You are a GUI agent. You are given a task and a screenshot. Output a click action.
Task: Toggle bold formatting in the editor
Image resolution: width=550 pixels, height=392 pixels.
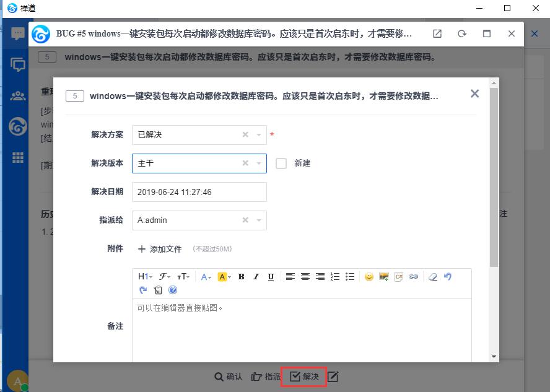241,277
